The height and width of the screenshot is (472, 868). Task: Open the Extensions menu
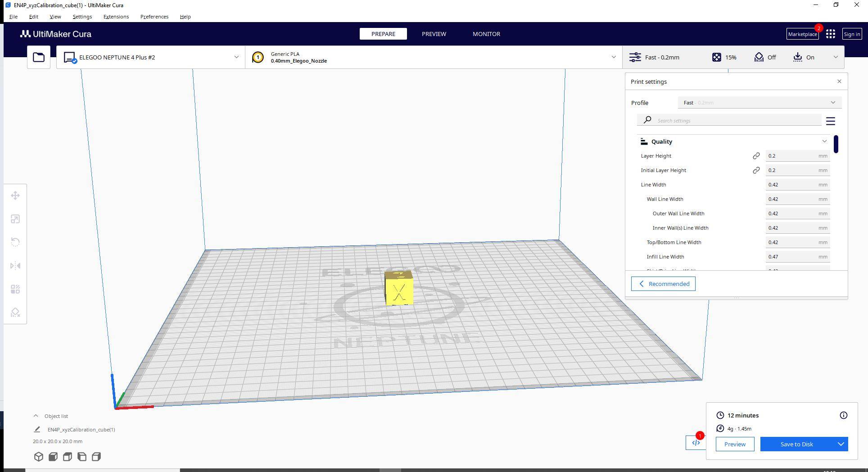pos(116,17)
